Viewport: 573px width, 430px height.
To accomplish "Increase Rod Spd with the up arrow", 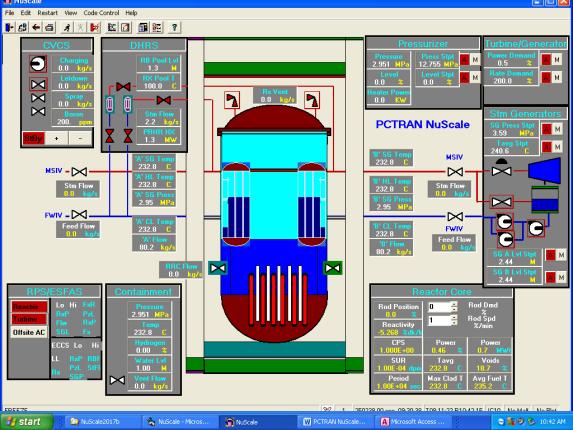I will click(x=454, y=317).
